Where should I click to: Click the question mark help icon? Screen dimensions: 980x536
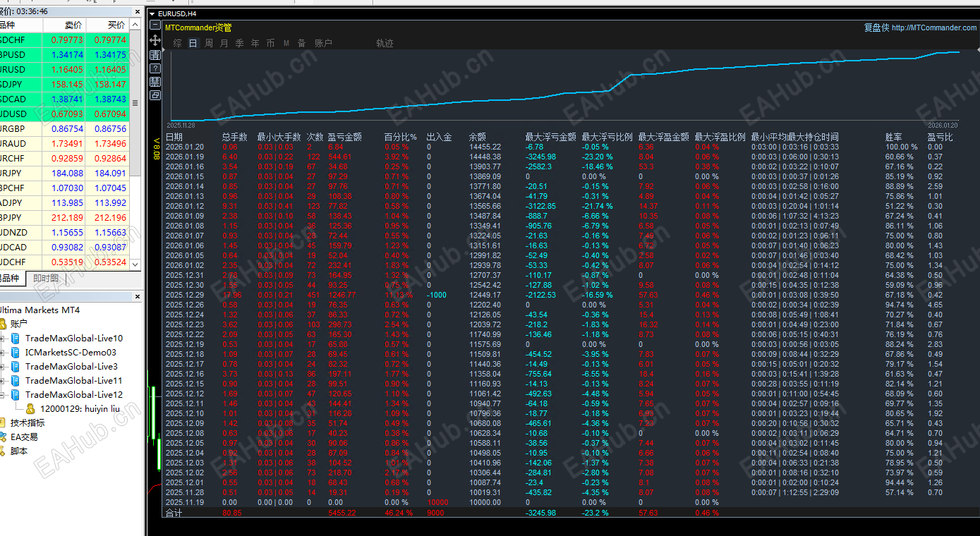155,68
